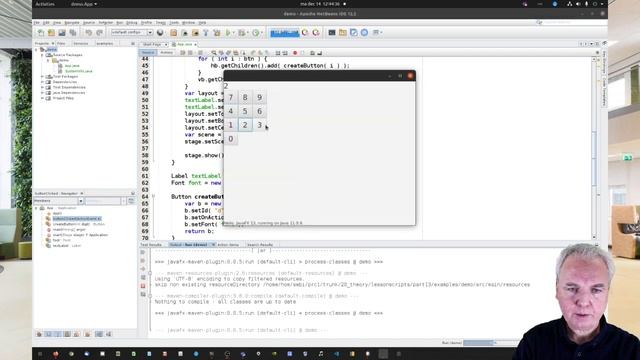Screen dimensions: 640x360
Task: Select History view button in editor
Action: click(x=167, y=53)
